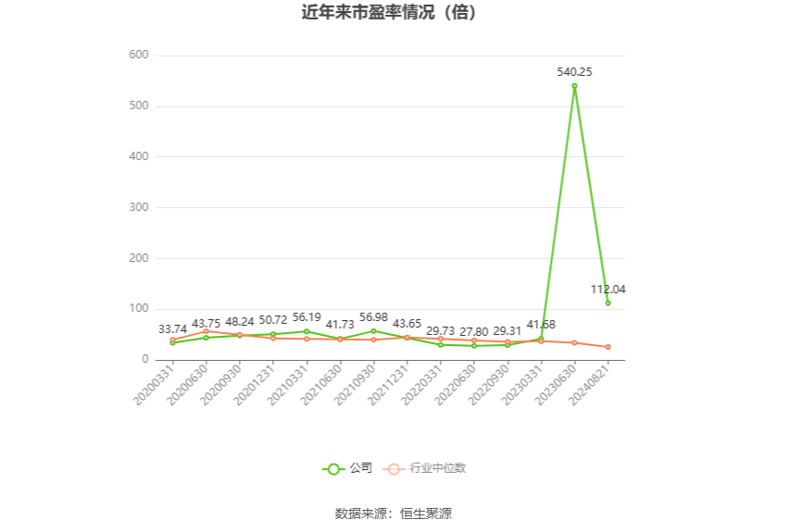Click the 0 y-axis label
The height and width of the screenshot is (532, 787).
(145, 359)
